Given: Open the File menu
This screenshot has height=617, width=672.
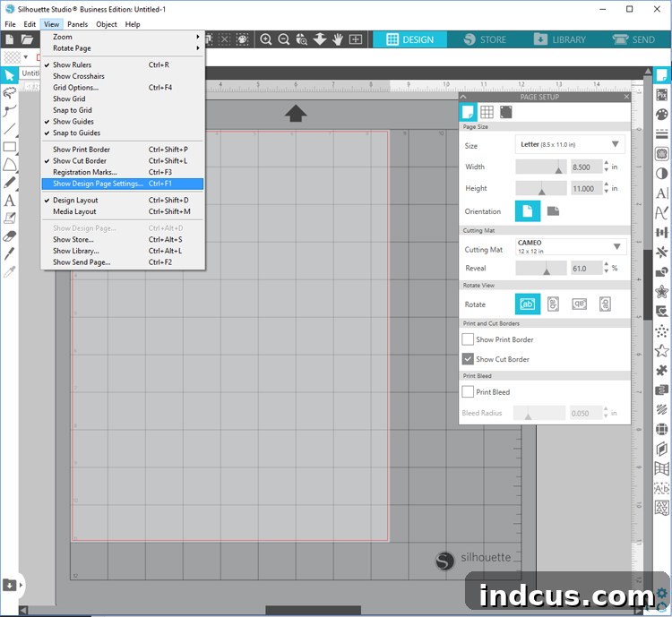Looking at the screenshot, I should [10, 24].
